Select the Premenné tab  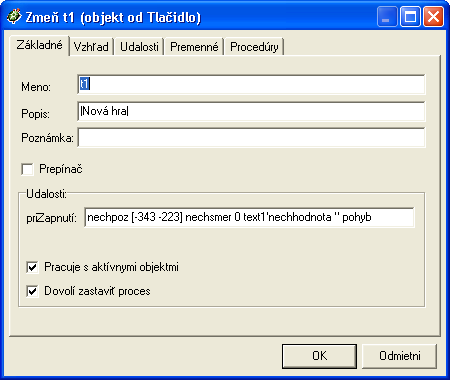(194, 47)
